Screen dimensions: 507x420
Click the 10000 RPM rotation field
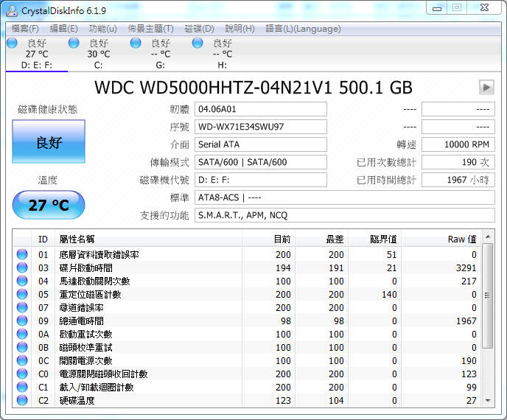[x=458, y=144]
